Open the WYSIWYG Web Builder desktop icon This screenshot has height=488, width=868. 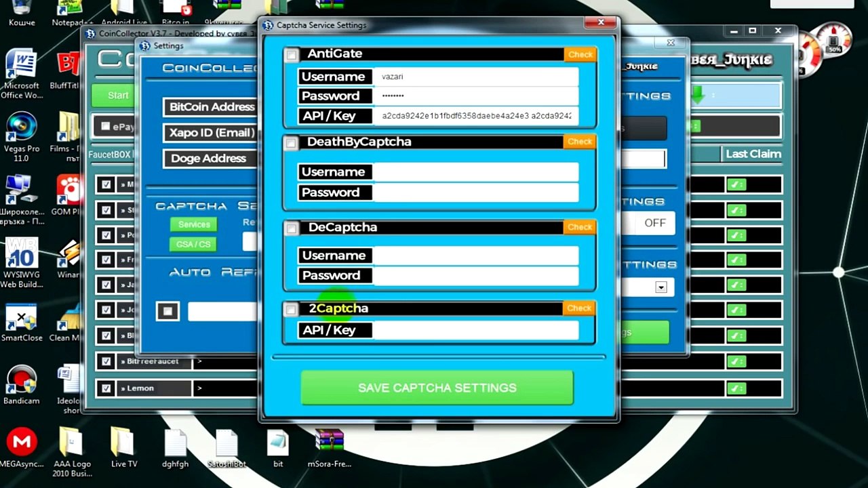tap(21, 262)
